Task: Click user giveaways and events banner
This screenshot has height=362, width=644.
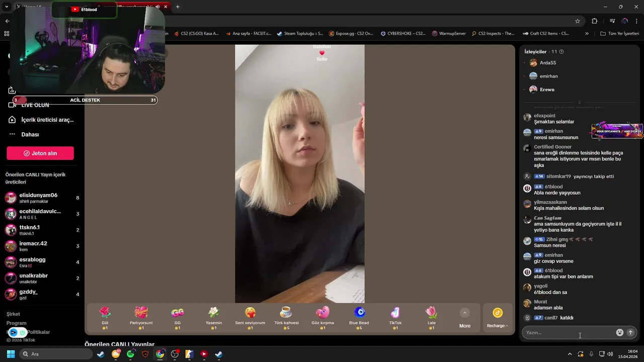Action: pos(617,131)
